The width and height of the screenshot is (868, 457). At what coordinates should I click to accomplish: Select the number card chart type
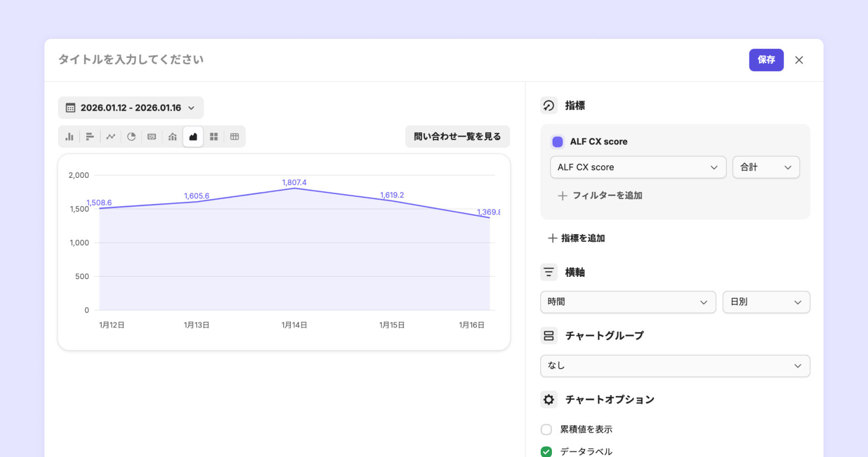coord(152,137)
